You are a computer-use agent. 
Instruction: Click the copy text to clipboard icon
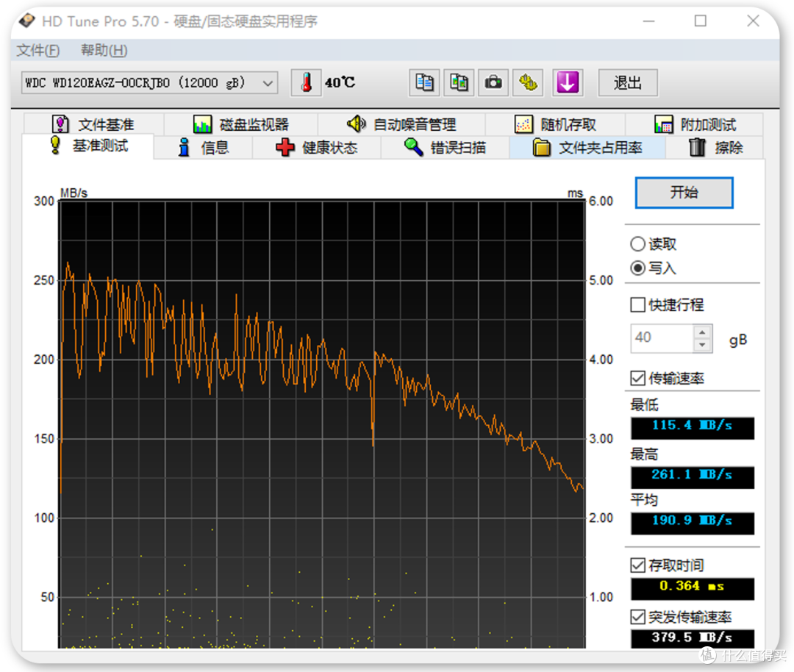click(424, 82)
